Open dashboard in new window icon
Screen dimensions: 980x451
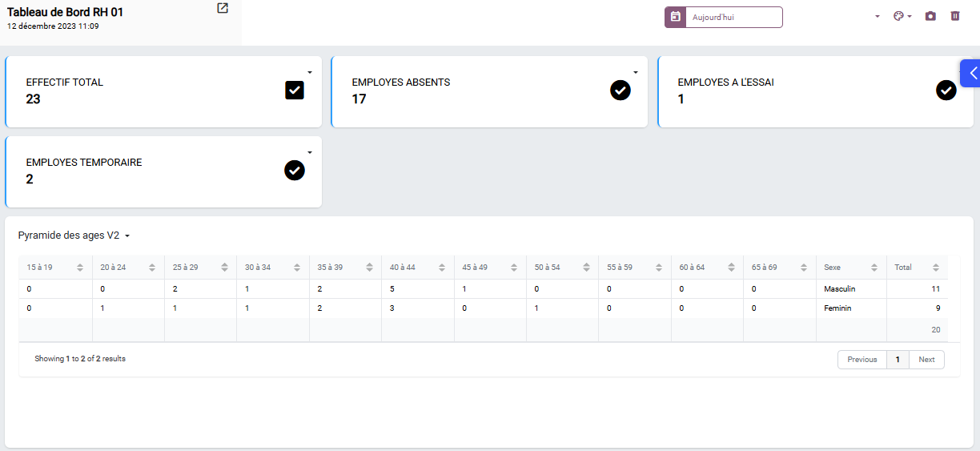coord(223,8)
